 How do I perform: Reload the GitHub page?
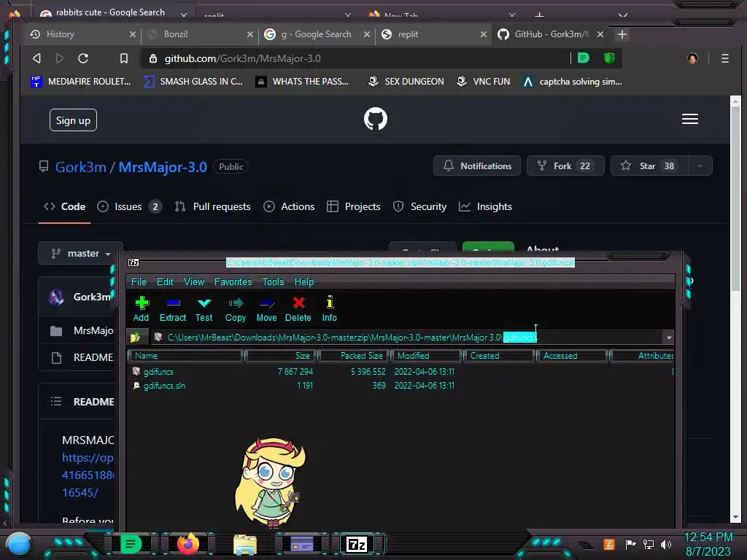[x=83, y=58]
